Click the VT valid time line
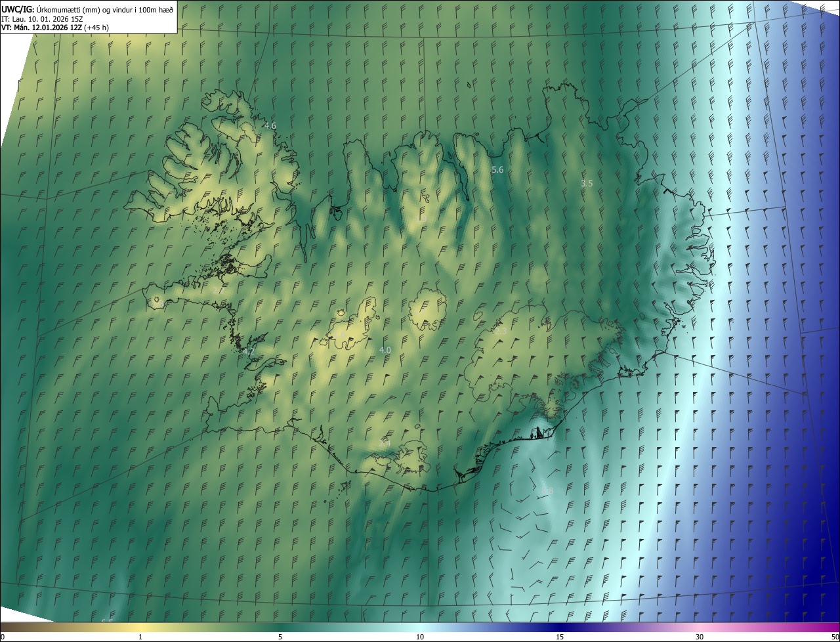 click(54, 28)
